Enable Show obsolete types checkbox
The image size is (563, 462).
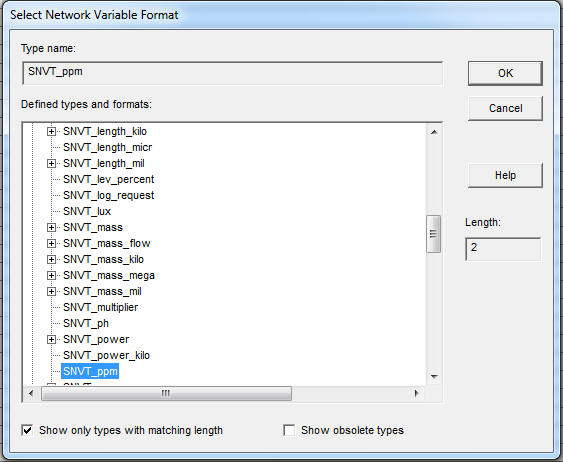(289, 430)
